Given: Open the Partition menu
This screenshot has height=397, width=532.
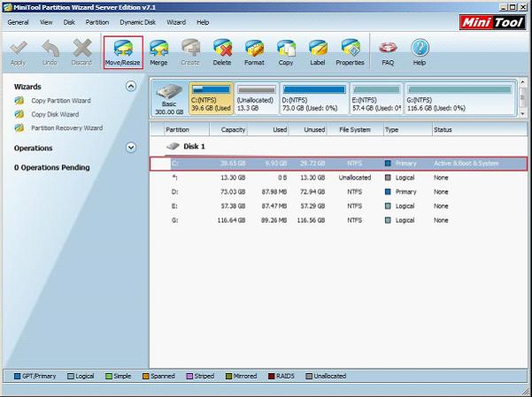Looking at the screenshot, I should tap(97, 22).
